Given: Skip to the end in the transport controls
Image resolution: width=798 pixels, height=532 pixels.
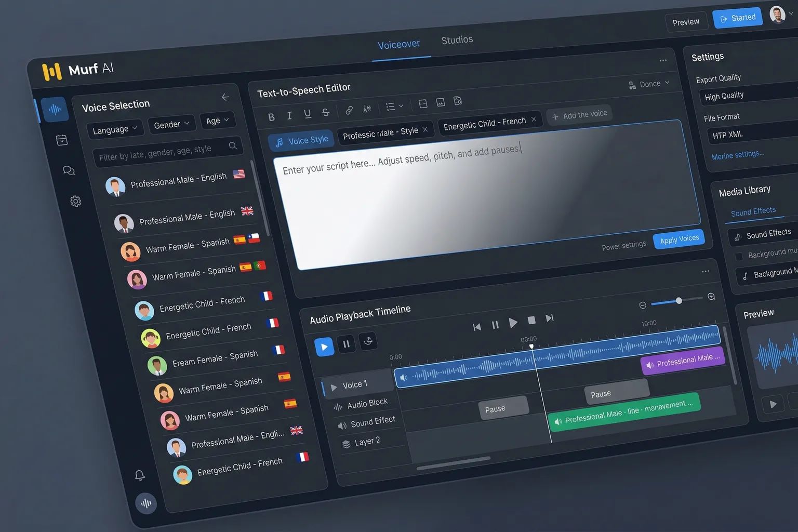Looking at the screenshot, I should pyautogui.click(x=550, y=318).
